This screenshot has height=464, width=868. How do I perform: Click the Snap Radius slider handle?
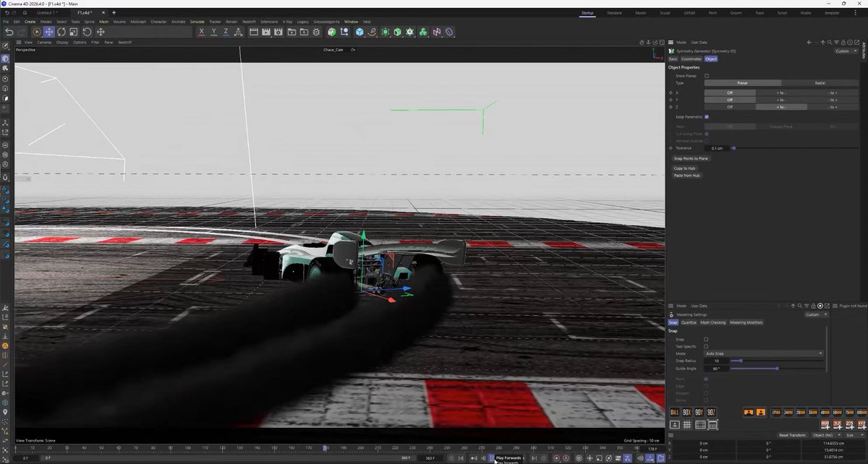741,361
